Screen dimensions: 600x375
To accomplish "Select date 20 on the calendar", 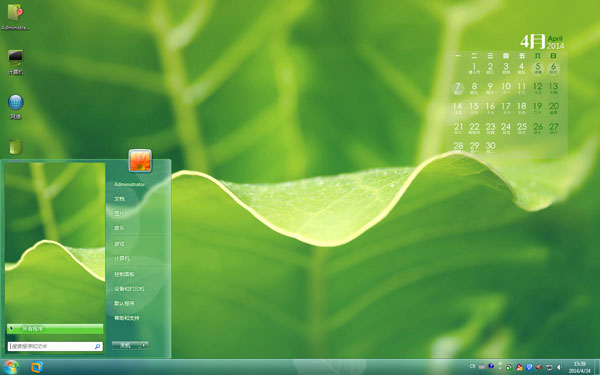I will click(554, 108).
